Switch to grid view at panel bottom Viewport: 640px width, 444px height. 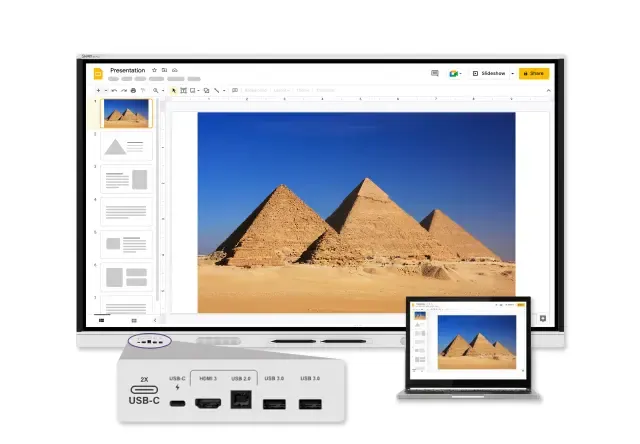tap(134, 320)
